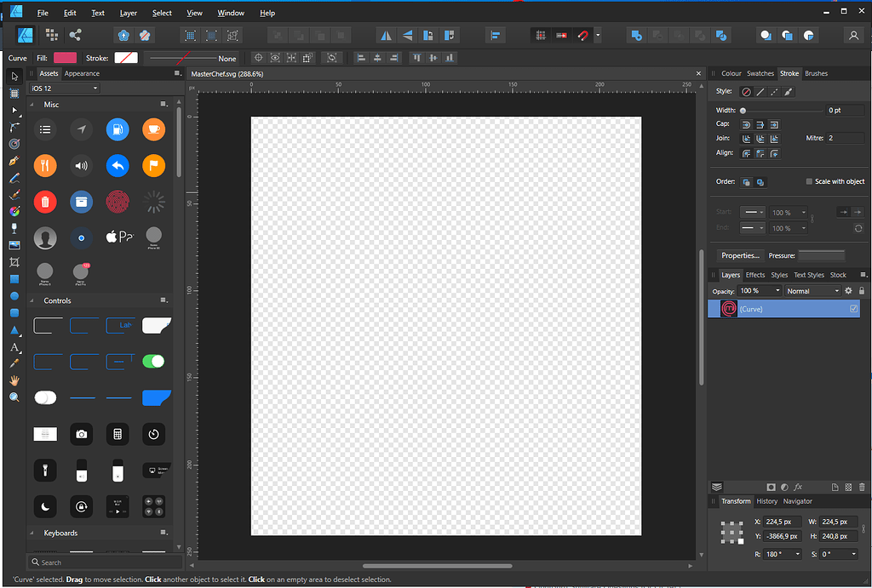The height and width of the screenshot is (588, 872).
Task: Open the iOS 12 assets category dropdown
Action: click(x=64, y=88)
